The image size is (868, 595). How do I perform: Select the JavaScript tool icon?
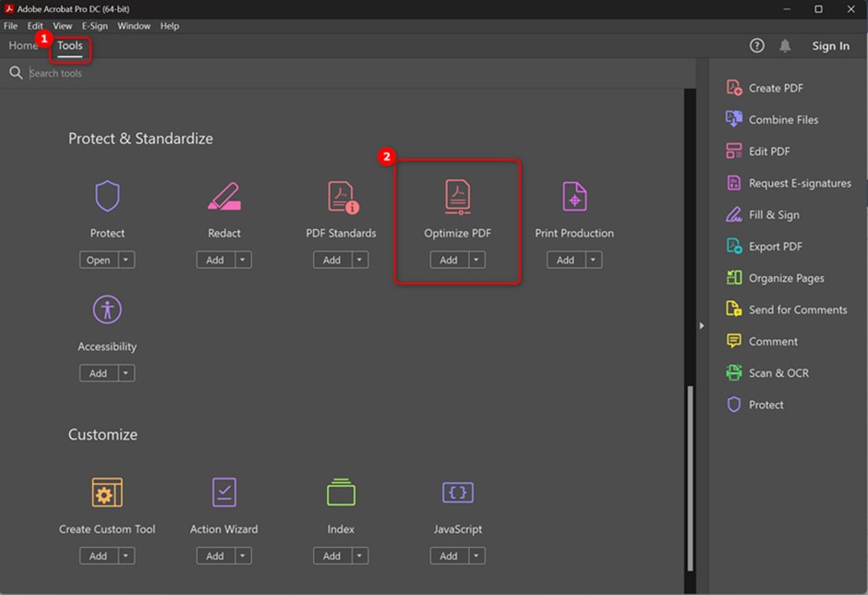[x=457, y=492]
